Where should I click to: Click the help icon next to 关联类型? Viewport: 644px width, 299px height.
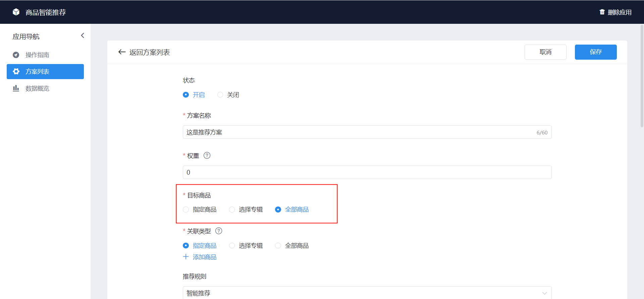[219, 231]
